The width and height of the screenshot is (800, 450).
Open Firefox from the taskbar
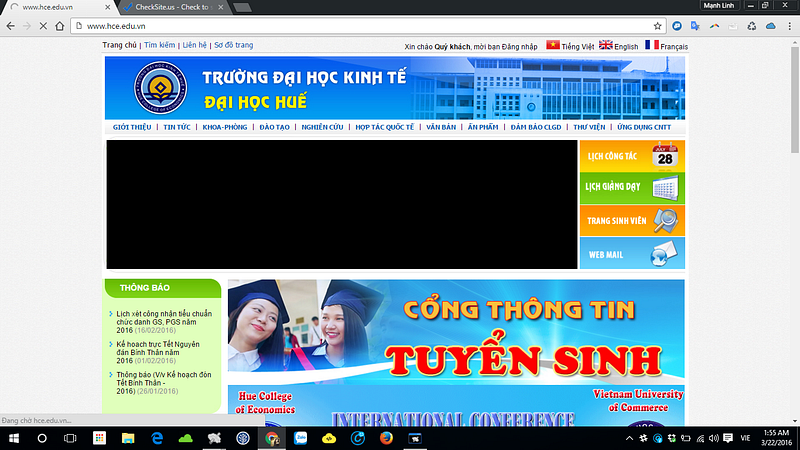(x=386, y=438)
